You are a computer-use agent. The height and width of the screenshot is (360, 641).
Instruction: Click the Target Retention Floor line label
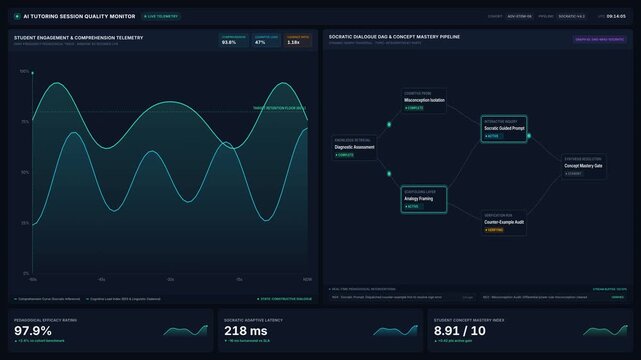tap(279, 108)
